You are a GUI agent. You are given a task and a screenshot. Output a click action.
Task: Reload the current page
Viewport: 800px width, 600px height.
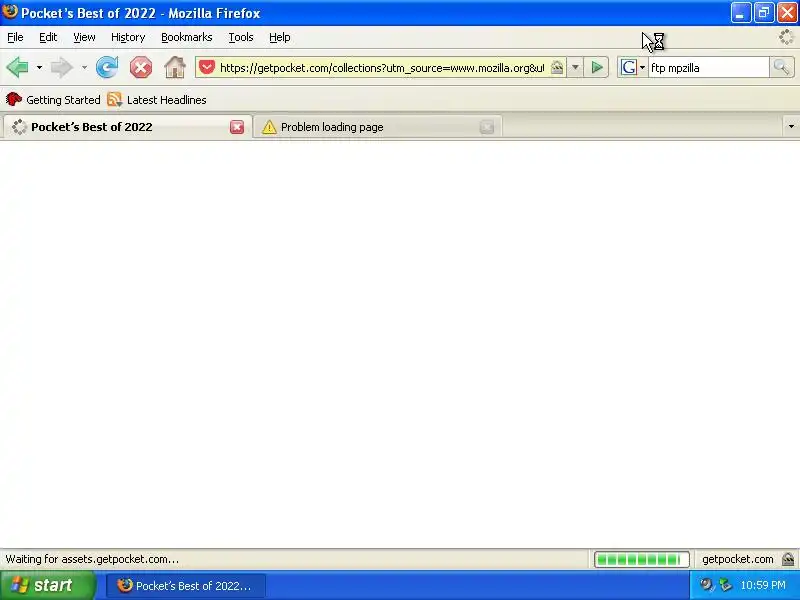click(107, 67)
